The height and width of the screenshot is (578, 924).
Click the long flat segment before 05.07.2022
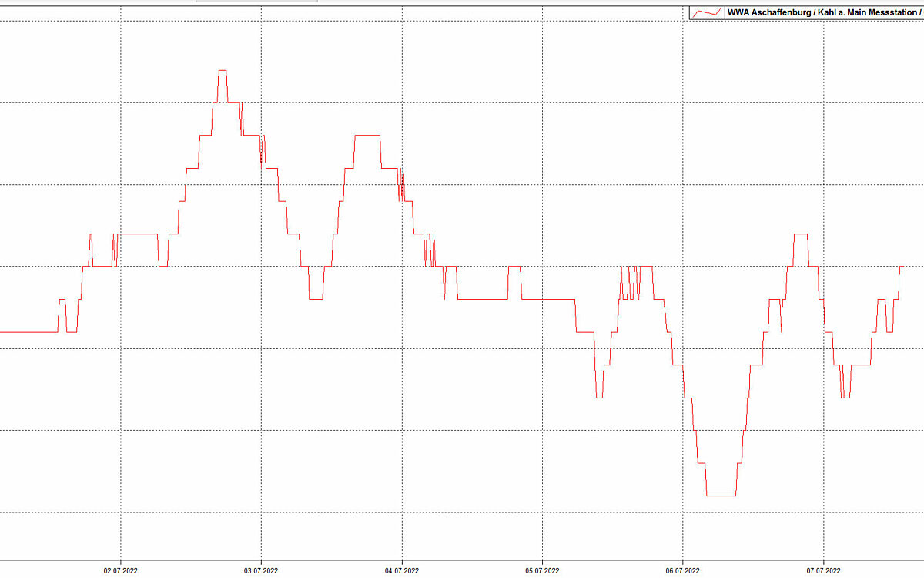tap(483, 299)
